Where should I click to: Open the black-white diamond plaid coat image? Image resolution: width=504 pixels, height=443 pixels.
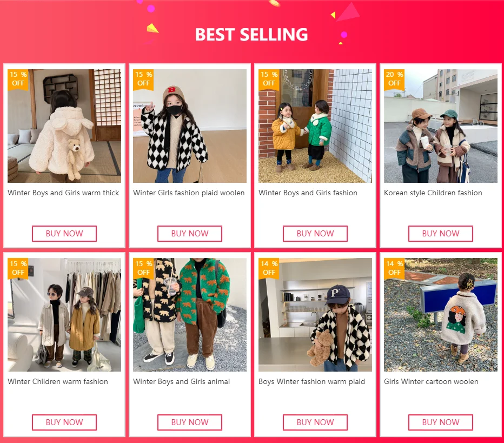click(x=190, y=126)
